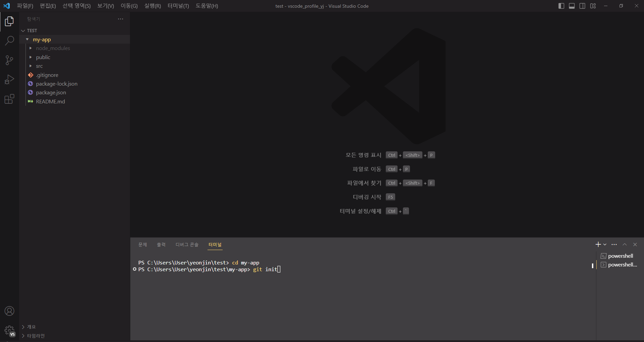The width and height of the screenshot is (644, 342).
Task: Expand the node_modules folder
Action: (x=75, y=48)
